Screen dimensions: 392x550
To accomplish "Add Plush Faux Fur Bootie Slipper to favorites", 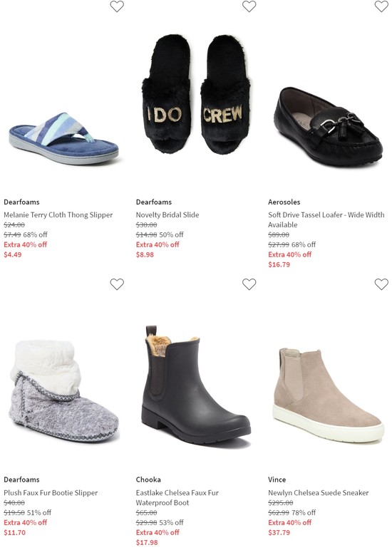I will pyautogui.click(x=117, y=284).
